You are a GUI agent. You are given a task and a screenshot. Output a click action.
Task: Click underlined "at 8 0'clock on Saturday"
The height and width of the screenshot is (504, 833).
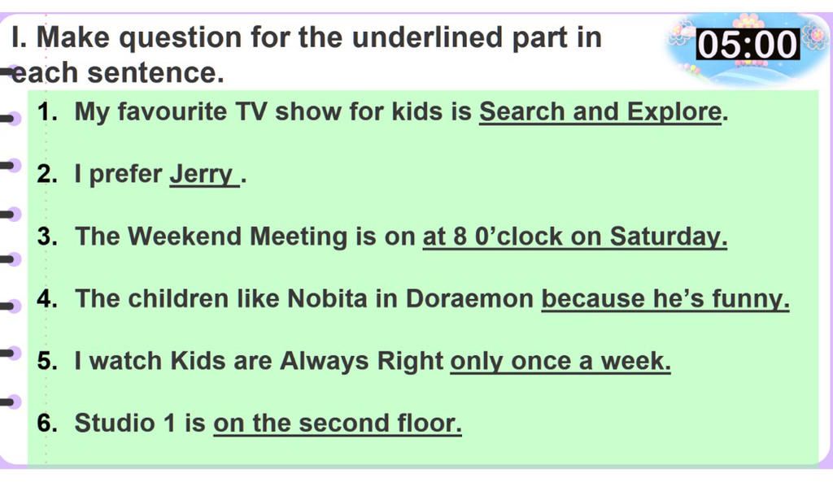(x=575, y=237)
